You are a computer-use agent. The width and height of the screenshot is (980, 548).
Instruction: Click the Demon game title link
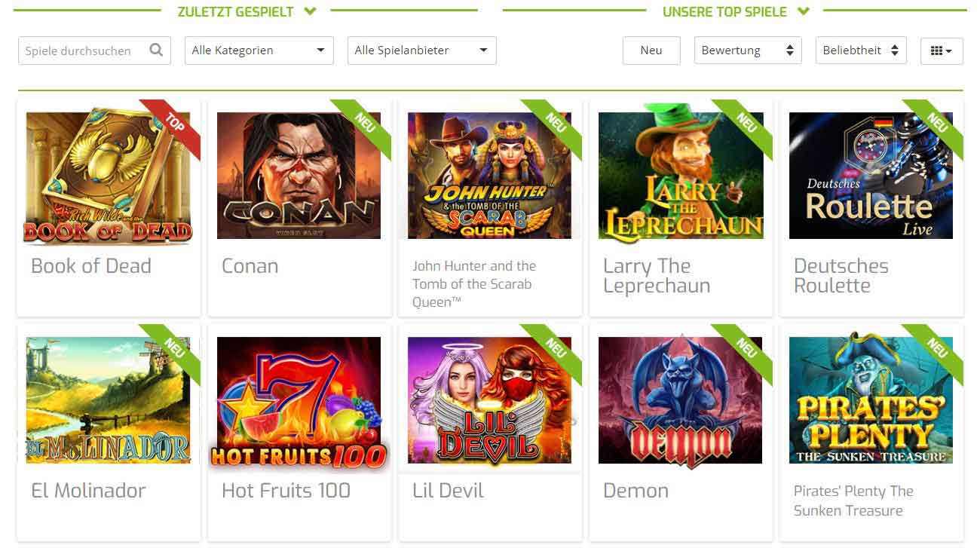[635, 491]
